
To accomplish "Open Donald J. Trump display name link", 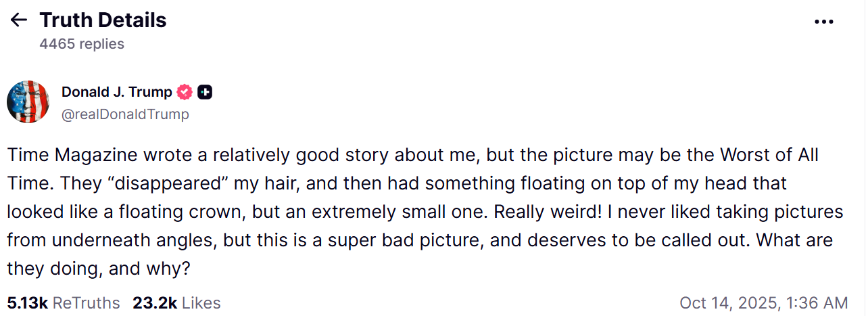I will 116,92.
